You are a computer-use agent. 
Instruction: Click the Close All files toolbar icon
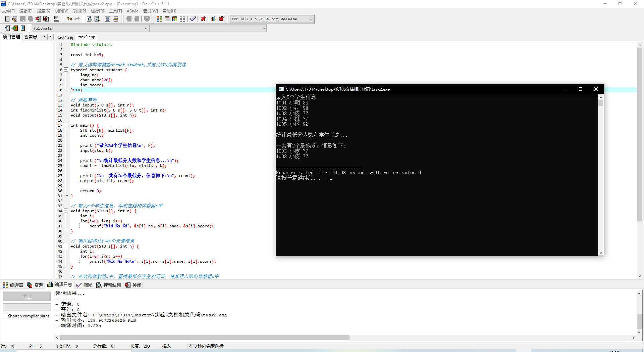pos(46,19)
